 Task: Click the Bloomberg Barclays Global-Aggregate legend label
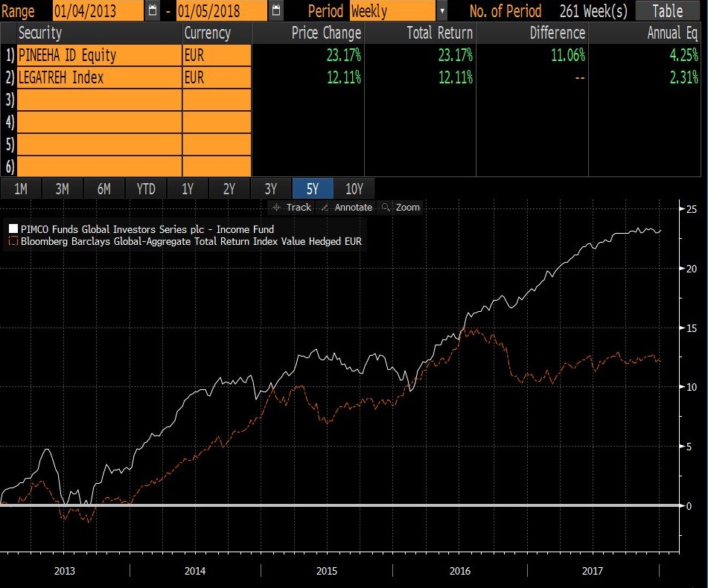191,241
